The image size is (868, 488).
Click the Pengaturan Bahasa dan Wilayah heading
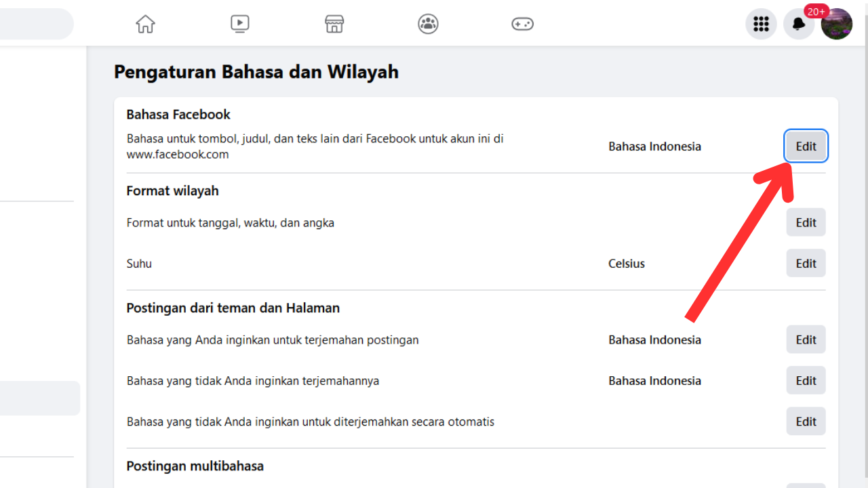coord(256,71)
